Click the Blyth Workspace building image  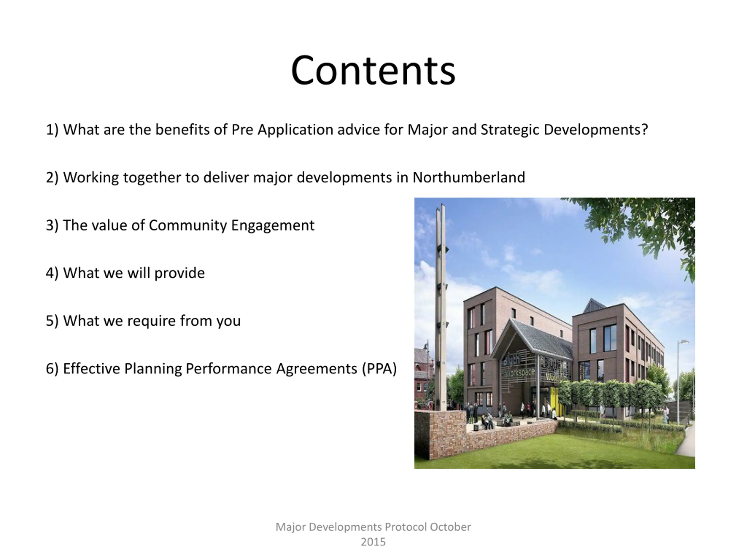(x=554, y=333)
